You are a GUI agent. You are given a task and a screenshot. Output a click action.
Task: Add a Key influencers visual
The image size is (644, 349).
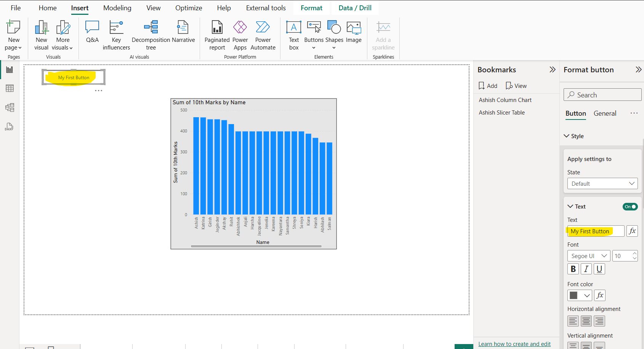pos(116,34)
